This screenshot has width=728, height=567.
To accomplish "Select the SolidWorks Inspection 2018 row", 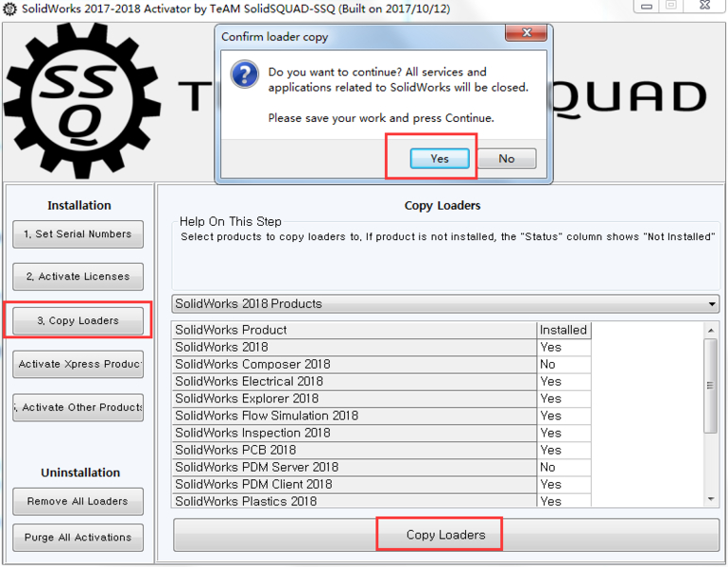I will [382, 433].
